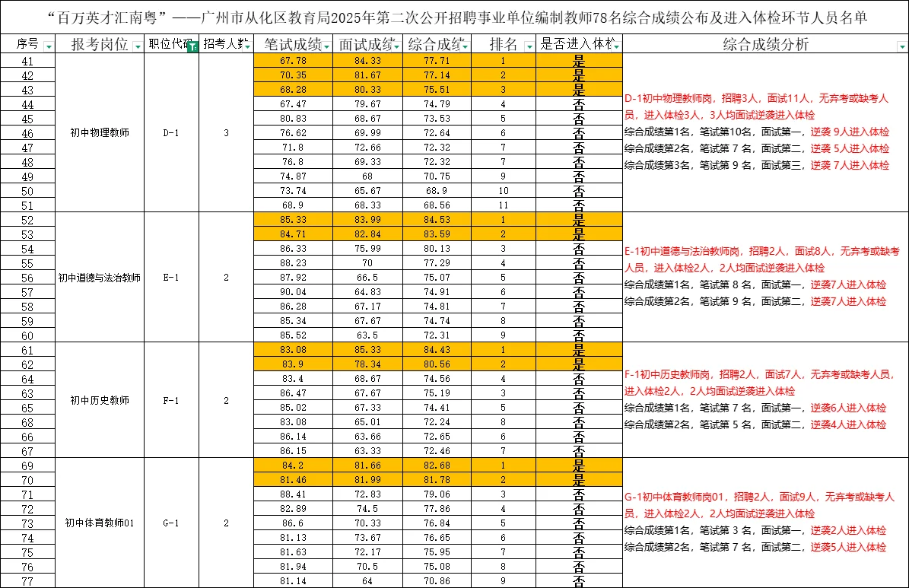Open the 综合成绩 column filter dropdown

click(x=466, y=46)
